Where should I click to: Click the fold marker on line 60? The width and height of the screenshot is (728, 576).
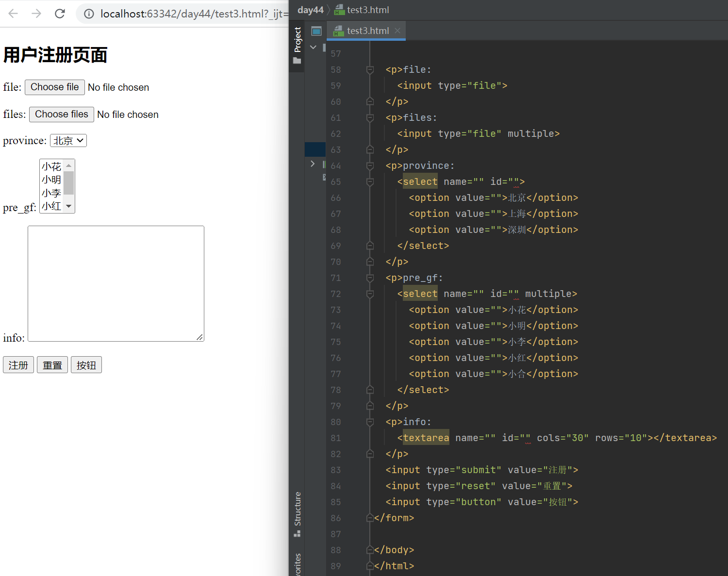tap(370, 102)
